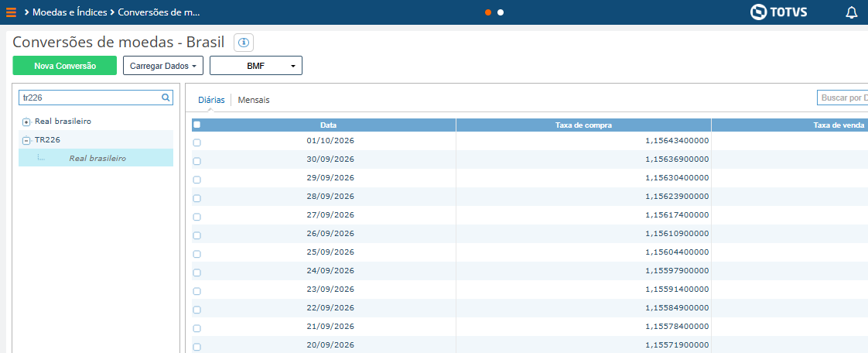Viewport: 868px width, 353px height.
Task: Click the date 20/09/2026
Action: [x=330, y=344]
